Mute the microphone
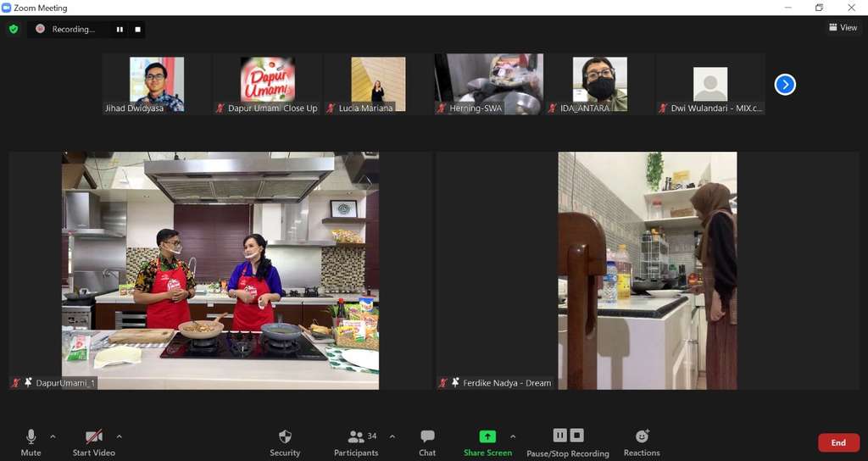The width and height of the screenshot is (868, 461). [x=31, y=442]
